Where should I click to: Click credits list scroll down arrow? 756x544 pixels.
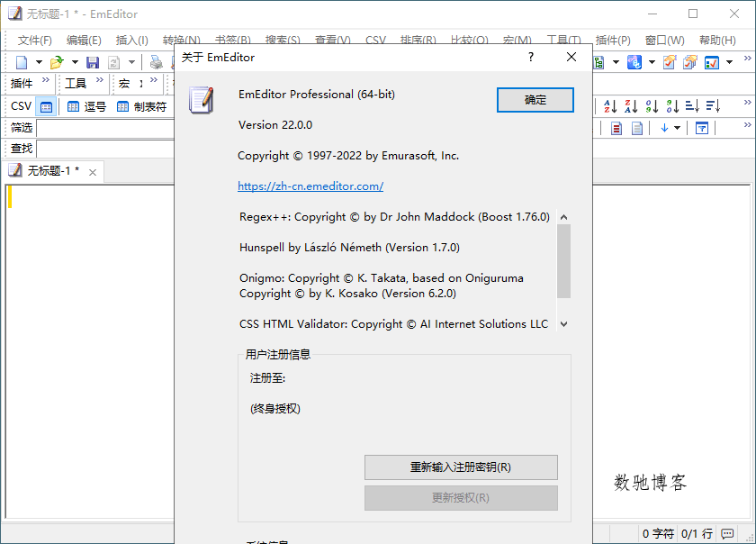pos(563,324)
